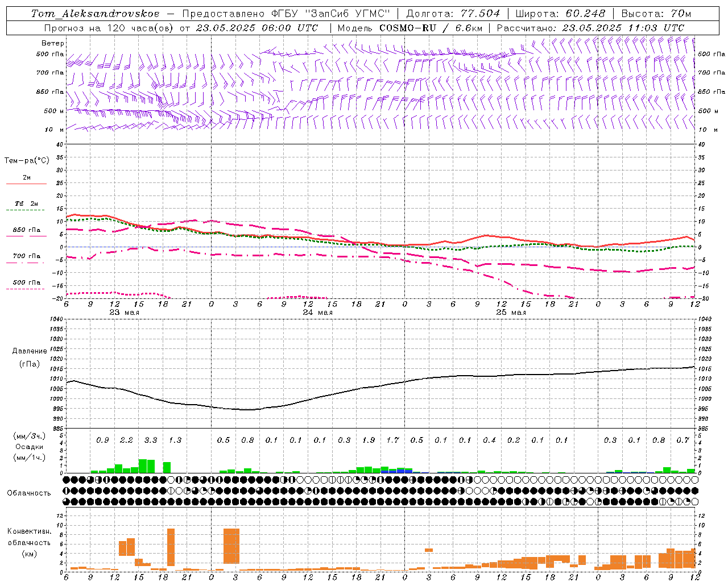This screenshot has height=582, width=728.
Task: Select the 500 гПа temperature legend entry
Action: (27, 282)
